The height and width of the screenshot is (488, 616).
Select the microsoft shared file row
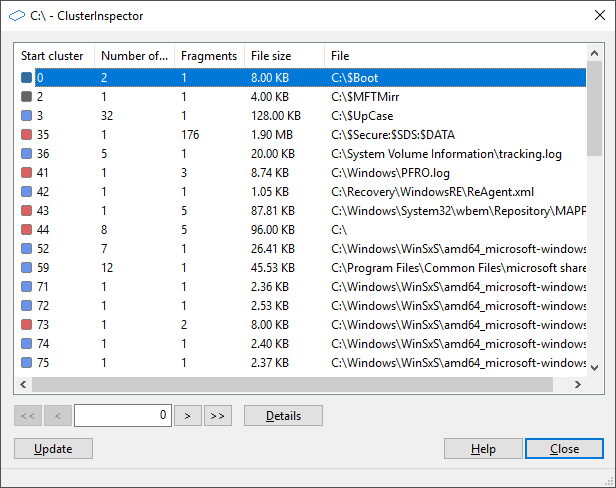301,268
